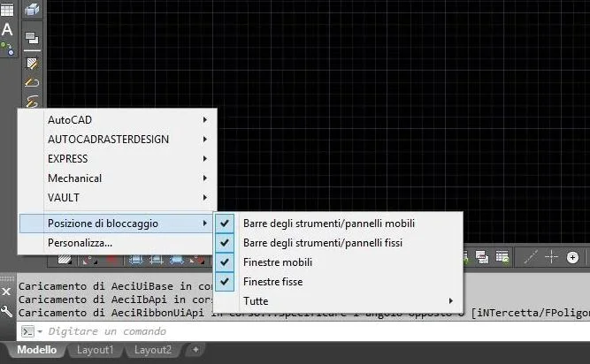The width and height of the screenshot is (590, 364).
Task: Click the blue detail view frame icon
Action: point(136,259)
